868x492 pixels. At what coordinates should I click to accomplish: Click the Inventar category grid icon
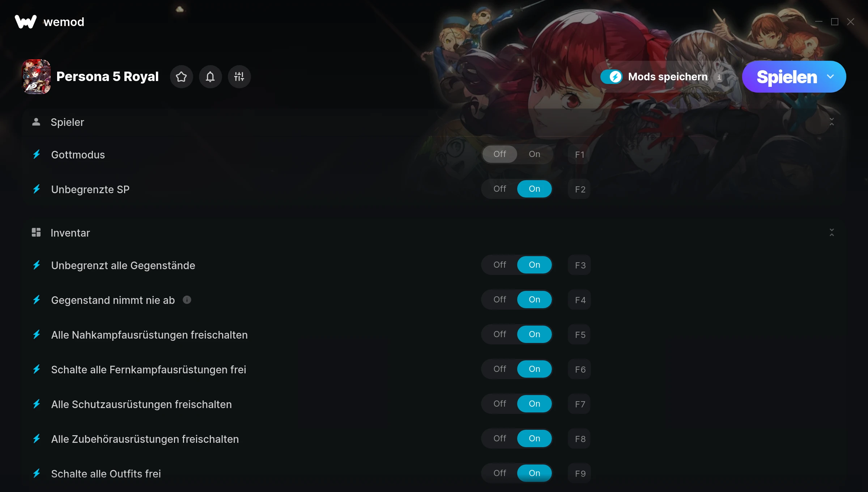click(36, 233)
